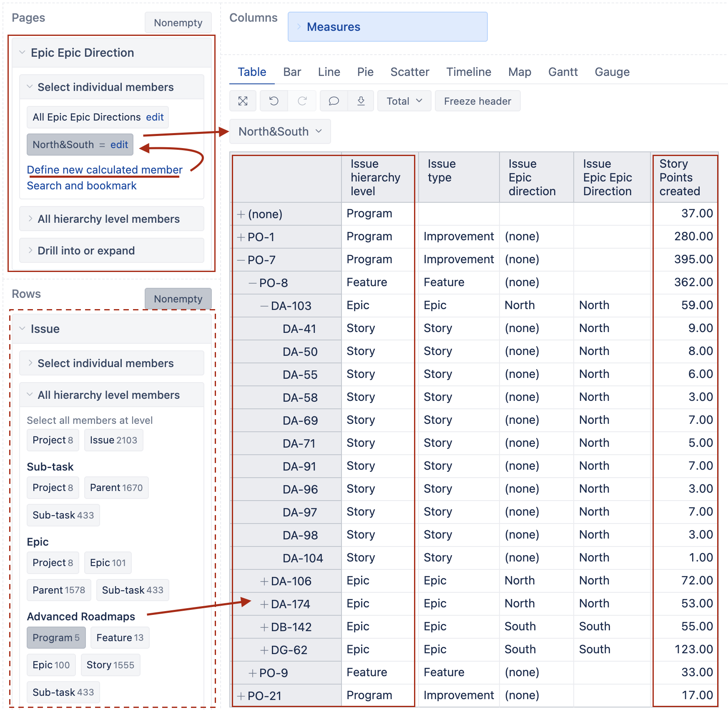The width and height of the screenshot is (728, 710).
Task: Deselect the Program 5 level chip
Action: tap(56, 637)
